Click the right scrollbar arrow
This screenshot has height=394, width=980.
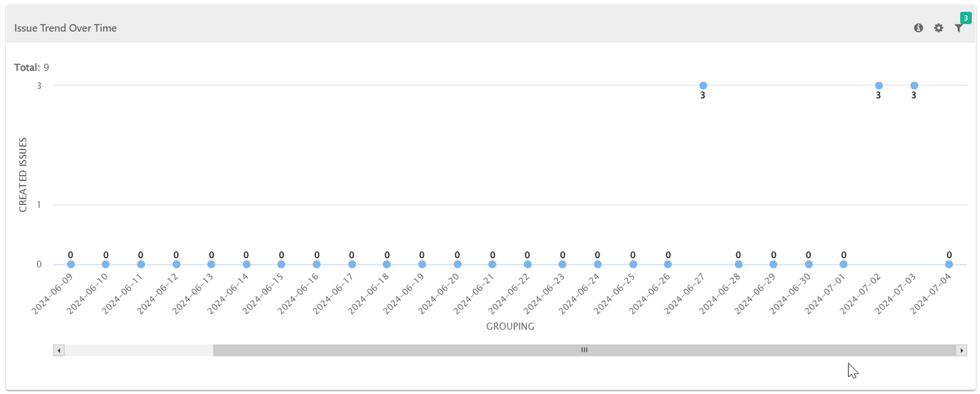(x=961, y=350)
